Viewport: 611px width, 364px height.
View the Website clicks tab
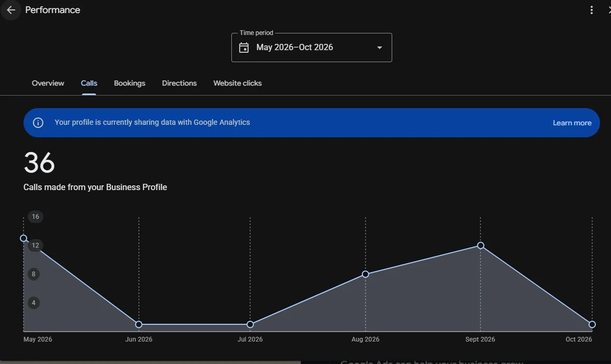pos(237,83)
